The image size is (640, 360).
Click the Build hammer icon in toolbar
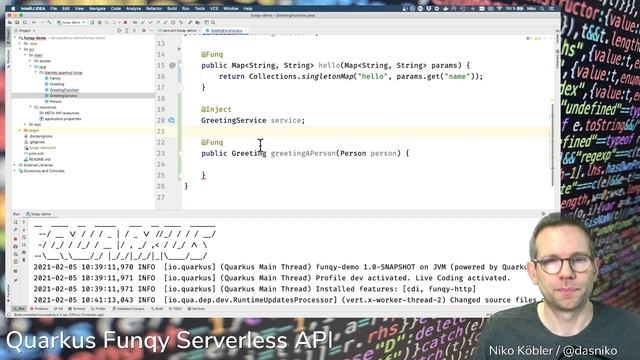tap(49, 22)
